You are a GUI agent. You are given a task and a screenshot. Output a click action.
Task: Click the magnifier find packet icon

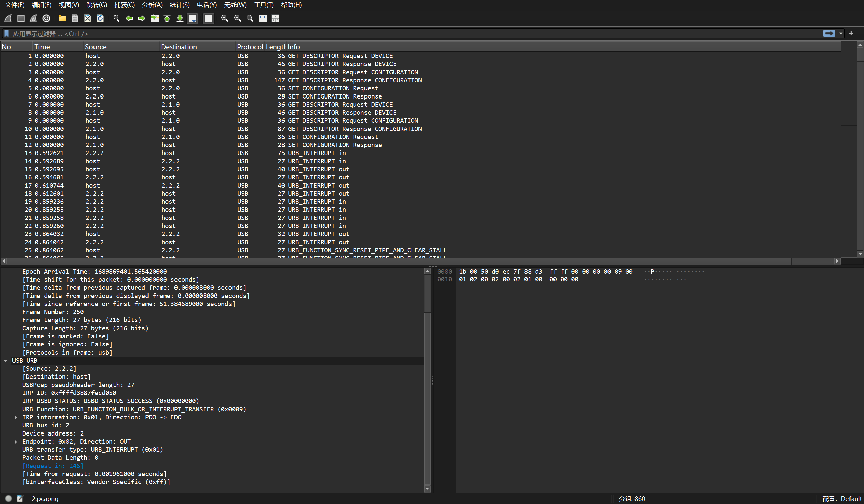(x=116, y=18)
